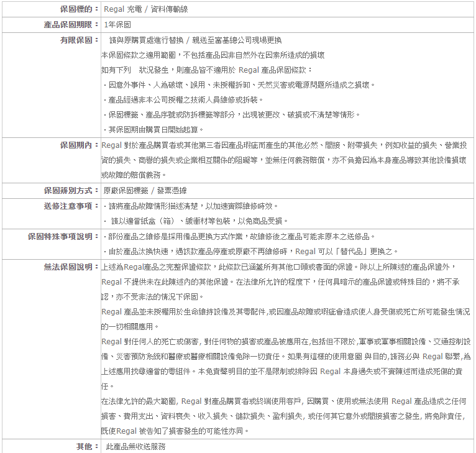Viewport: 476px width, 453px height.
Task: Select the '原廠保固標籤 / 發票憑據' text
Action: 146,190
